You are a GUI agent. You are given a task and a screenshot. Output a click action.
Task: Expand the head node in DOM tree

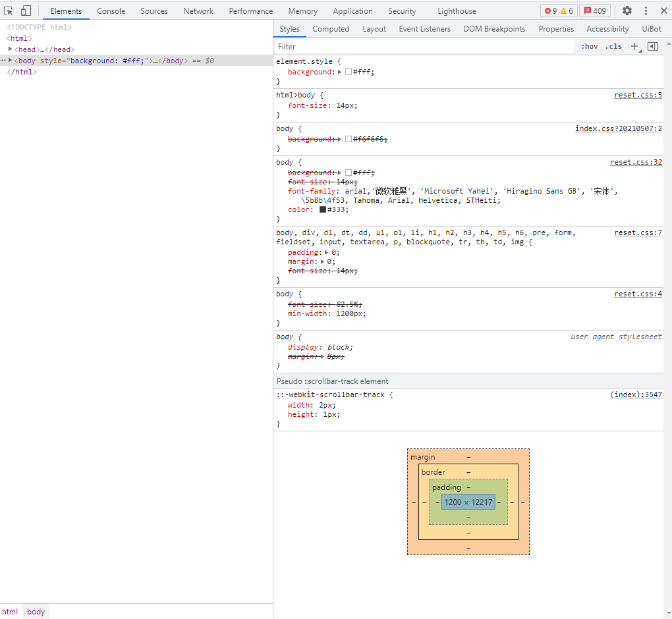[x=10, y=49]
